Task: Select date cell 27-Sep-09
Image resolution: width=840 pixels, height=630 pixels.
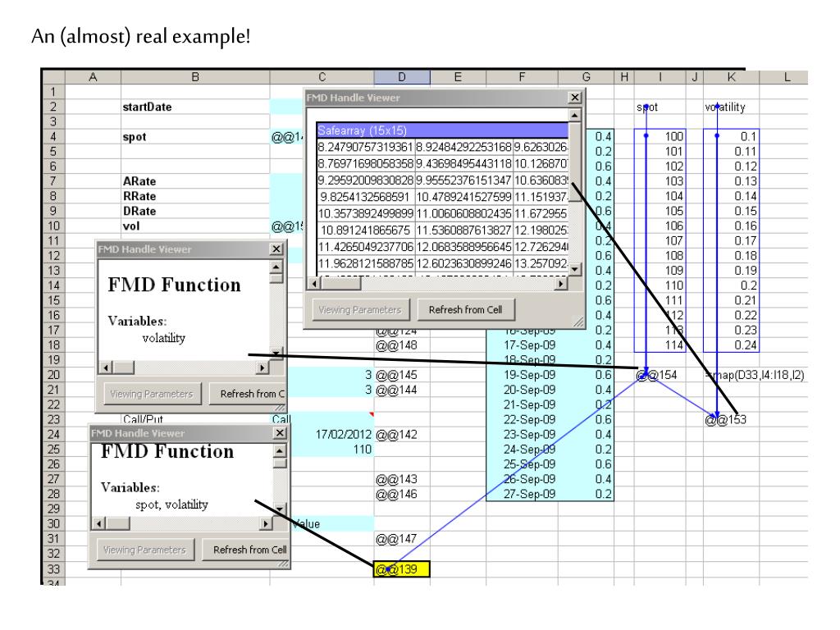Action: coord(522,494)
